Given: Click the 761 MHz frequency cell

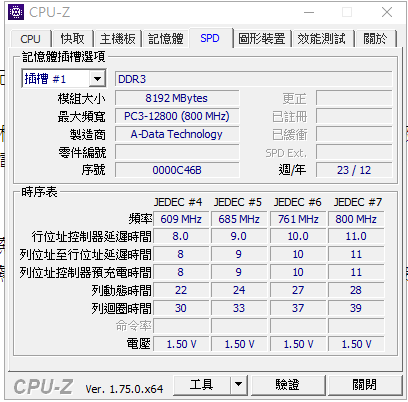Looking at the screenshot, I should (x=298, y=219).
